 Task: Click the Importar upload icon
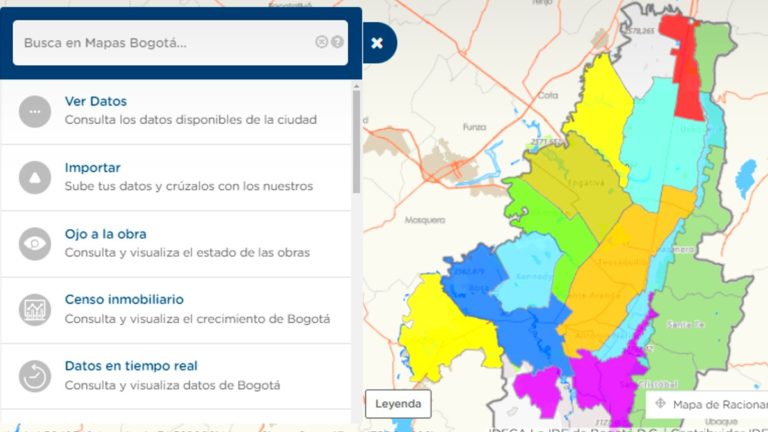click(x=35, y=178)
